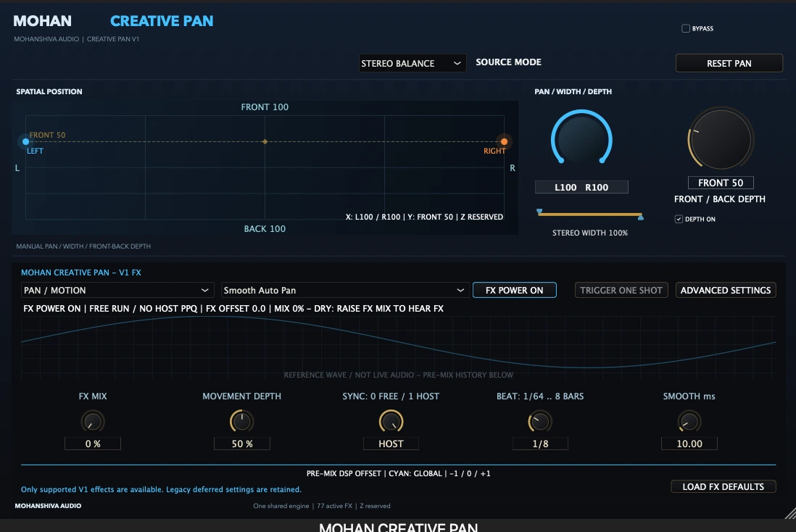The height and width of the screenshot is (532, 796).
Task: Click the 'STEREO WIDTH 100%' text
Action: [x=590, y=233]
